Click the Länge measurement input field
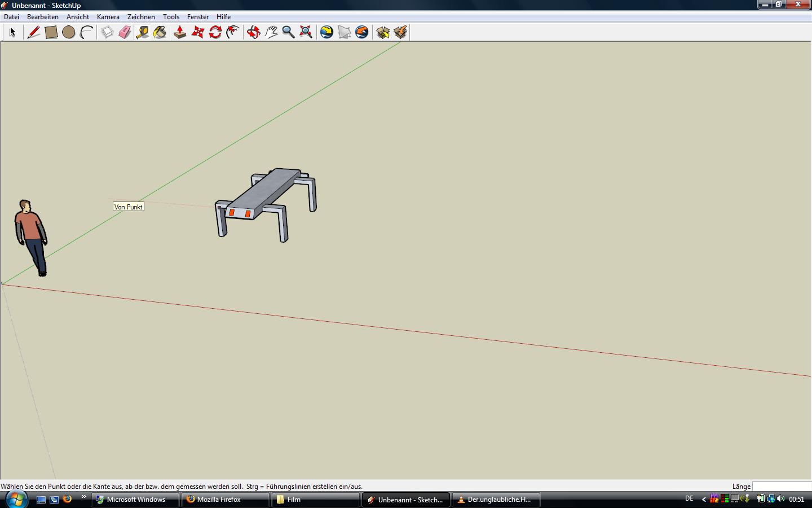Viewport: 812px width, 508px height. click(x=782, y=487)
